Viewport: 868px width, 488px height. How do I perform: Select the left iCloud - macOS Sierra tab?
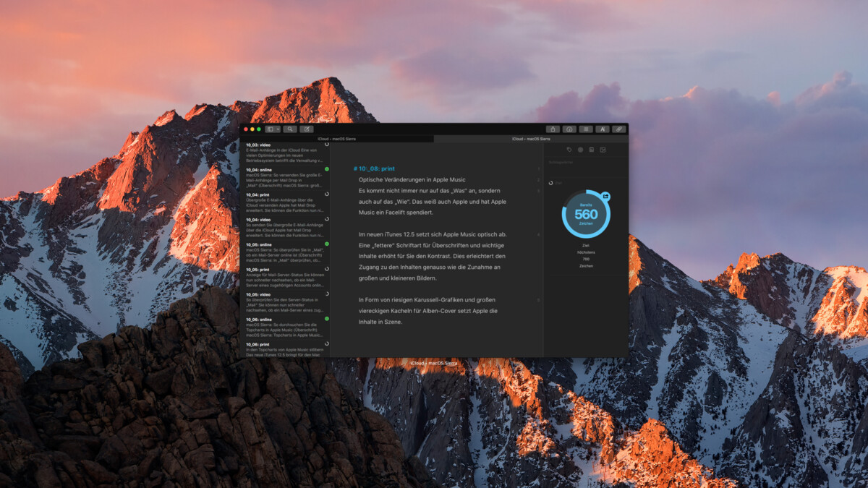tap(336, 139)
